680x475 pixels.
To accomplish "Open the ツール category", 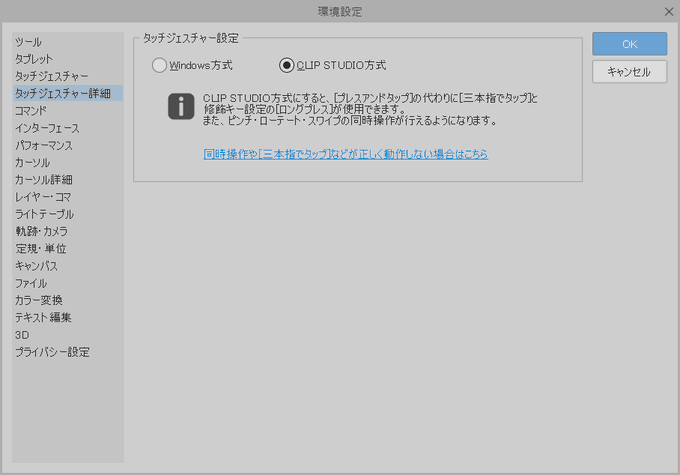I will click(68, 42).
